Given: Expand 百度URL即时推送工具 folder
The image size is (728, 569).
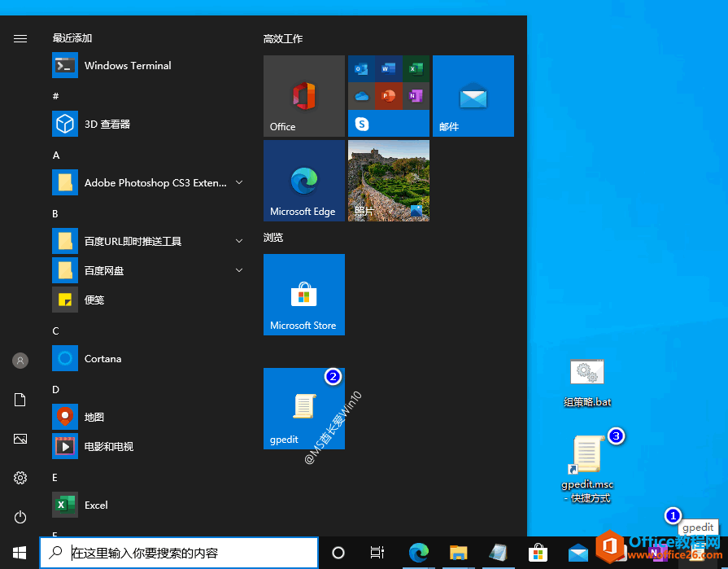Looking at the screenshot, I should point(239,242).
